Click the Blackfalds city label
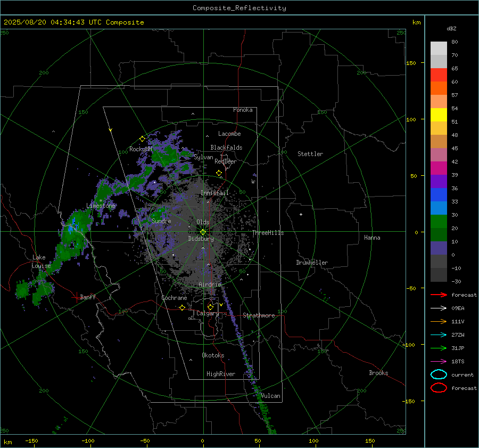The height and width of the screenshot is (448, 479). [226, 148]
